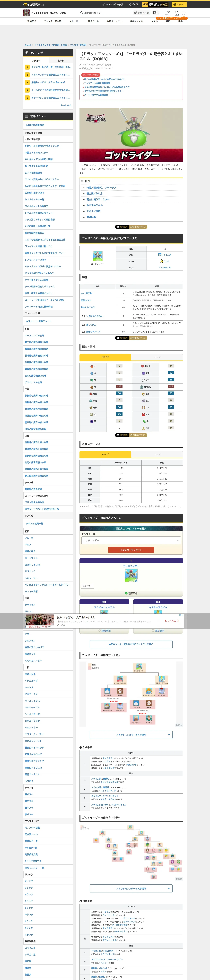Switch to Lサイズ in the 弱点・耐性 section
Screen dimensions: 210x980
[x=157, y=357]
